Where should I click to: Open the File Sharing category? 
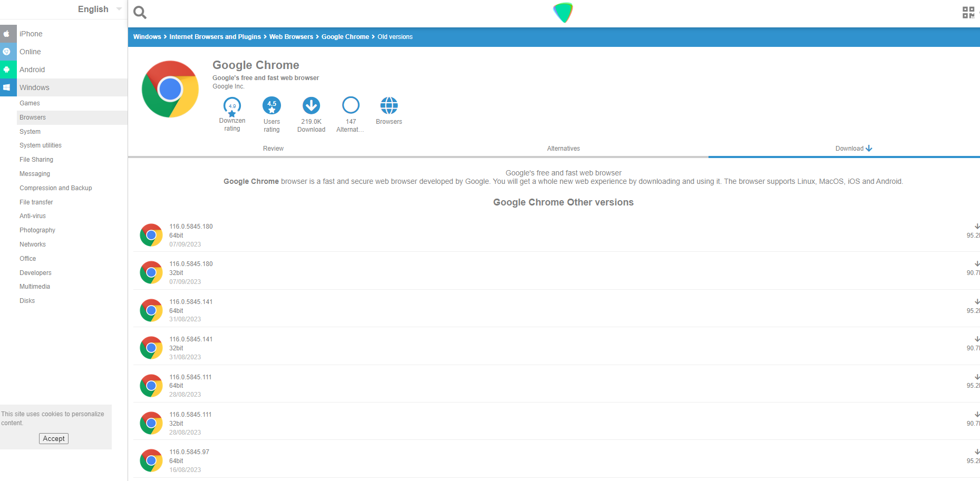pos(36,160)
